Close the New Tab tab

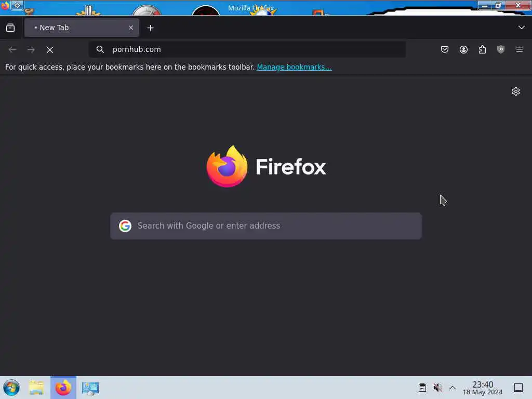[x=131, y=28]
